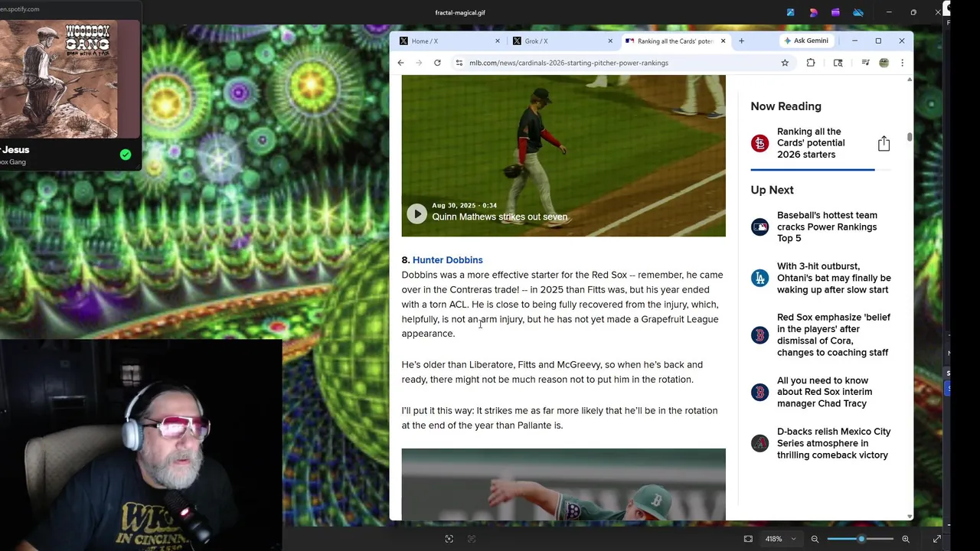Open Red Sox emphasize belief article
Screen dimensions: 980x551
point(834,335)
